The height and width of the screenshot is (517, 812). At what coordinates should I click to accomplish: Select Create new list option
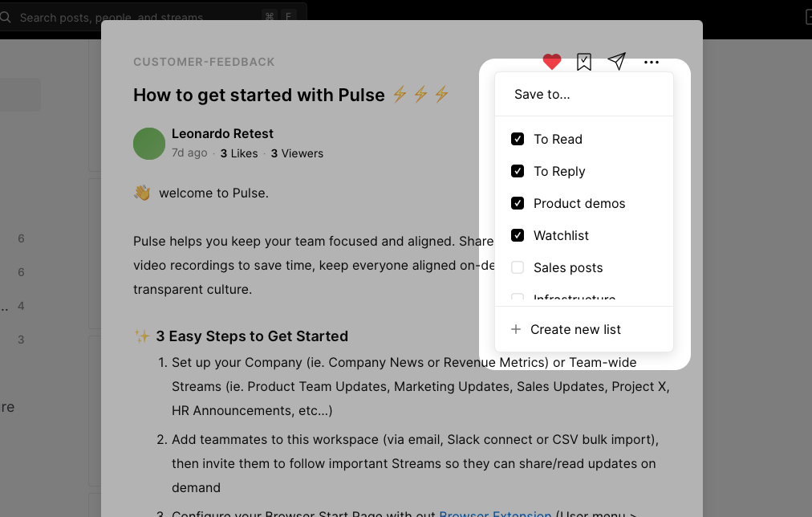tap(575, 329)
